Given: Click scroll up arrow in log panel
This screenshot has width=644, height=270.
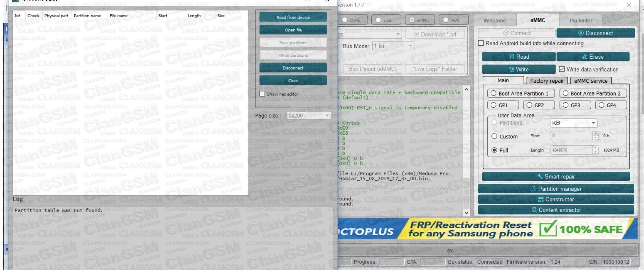Looking at the screenshot, I should (466, 89).
